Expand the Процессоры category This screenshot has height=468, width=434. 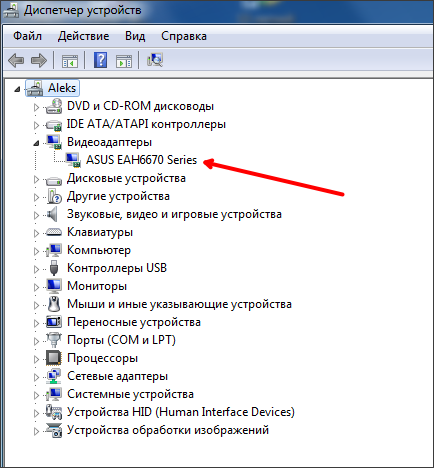click(x=36, y=359)
